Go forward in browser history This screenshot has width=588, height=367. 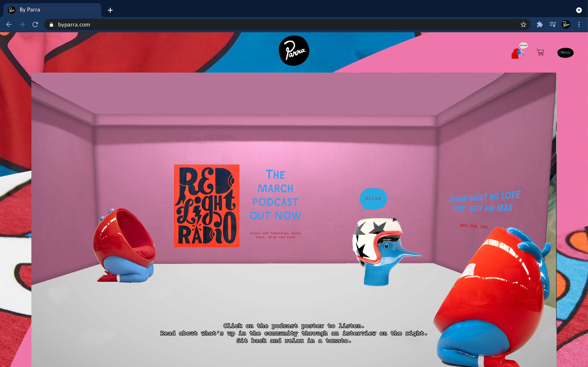click(x=22, y=24)
